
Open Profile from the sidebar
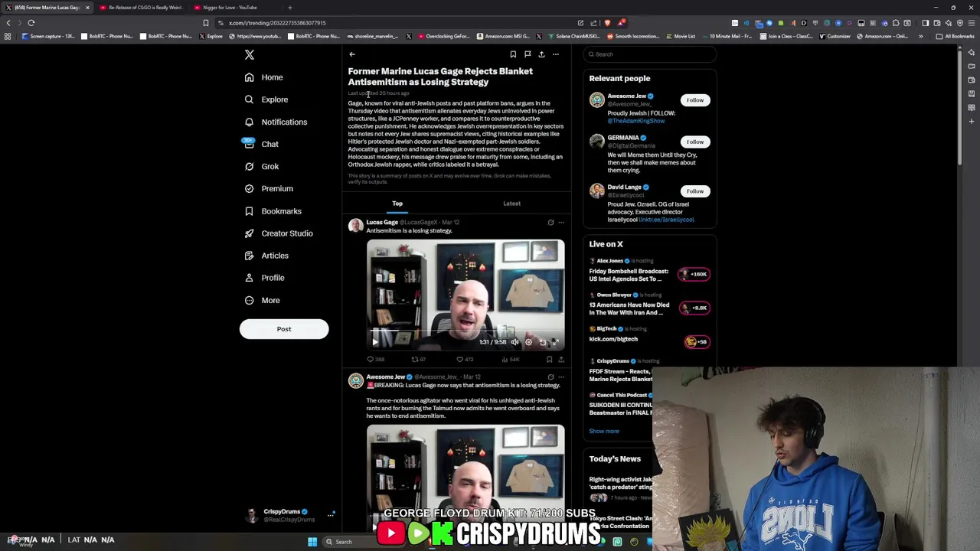pos(264,278)
